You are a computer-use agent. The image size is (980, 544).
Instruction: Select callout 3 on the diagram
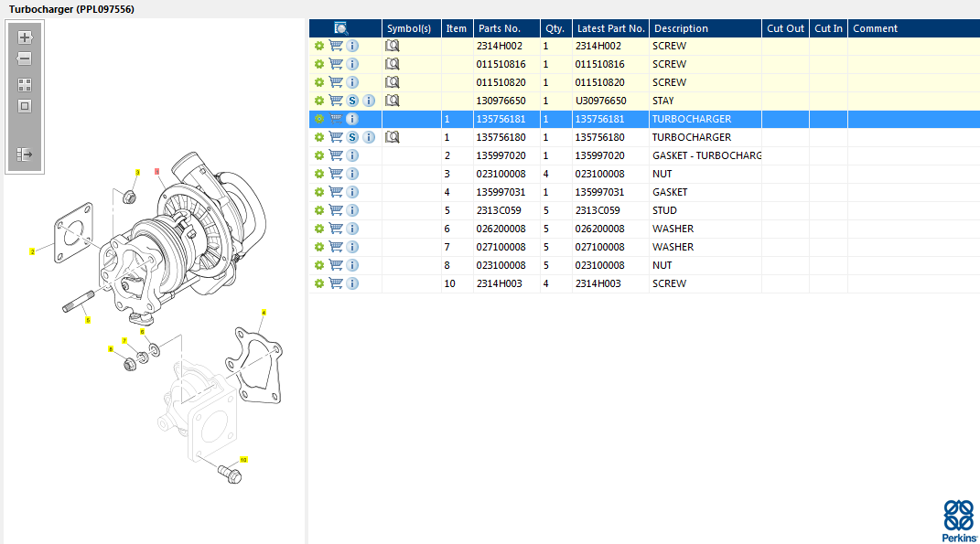[x=137, y=173]
